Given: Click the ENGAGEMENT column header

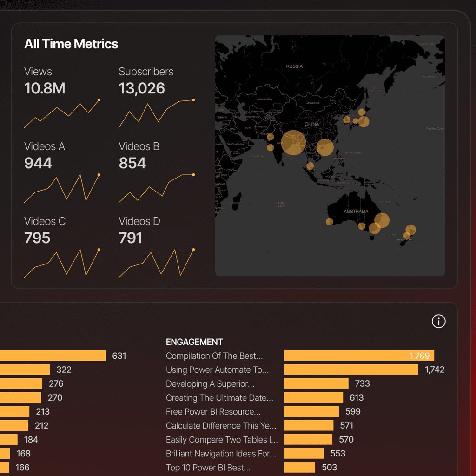Looking at the screenshot, I should point(194,342).
